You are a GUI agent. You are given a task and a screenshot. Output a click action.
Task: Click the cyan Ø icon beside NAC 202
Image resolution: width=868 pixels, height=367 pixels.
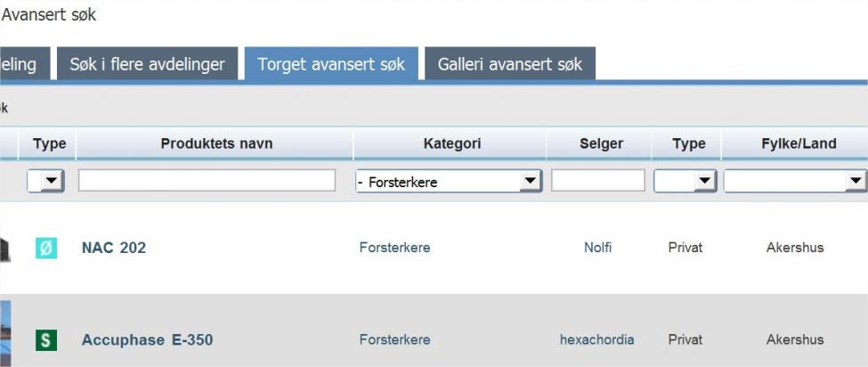pos(46,248)
